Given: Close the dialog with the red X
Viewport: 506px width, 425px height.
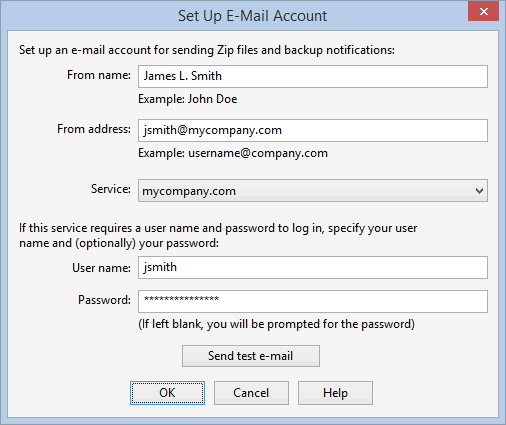Looking at the screenshot, I should 483,12.
